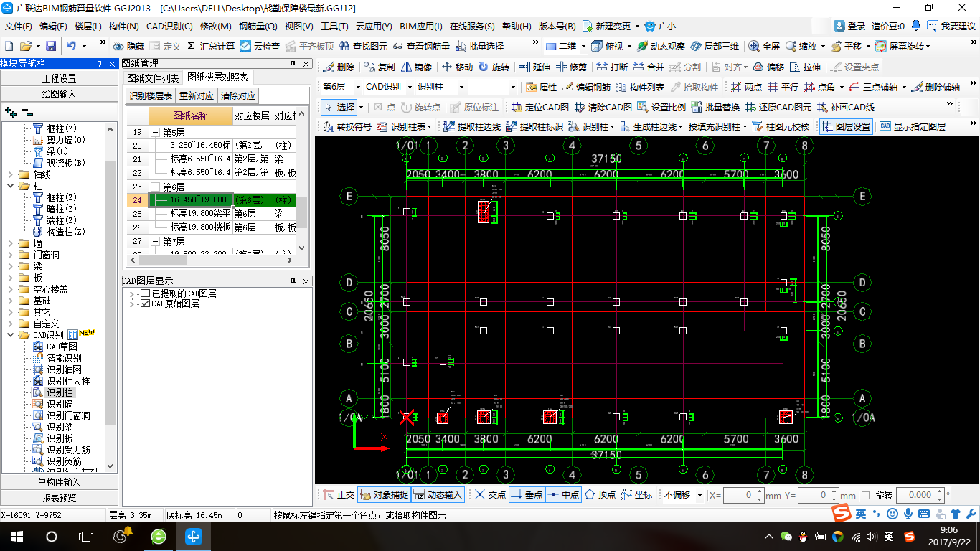Expand the 墙 tree node

9,243
